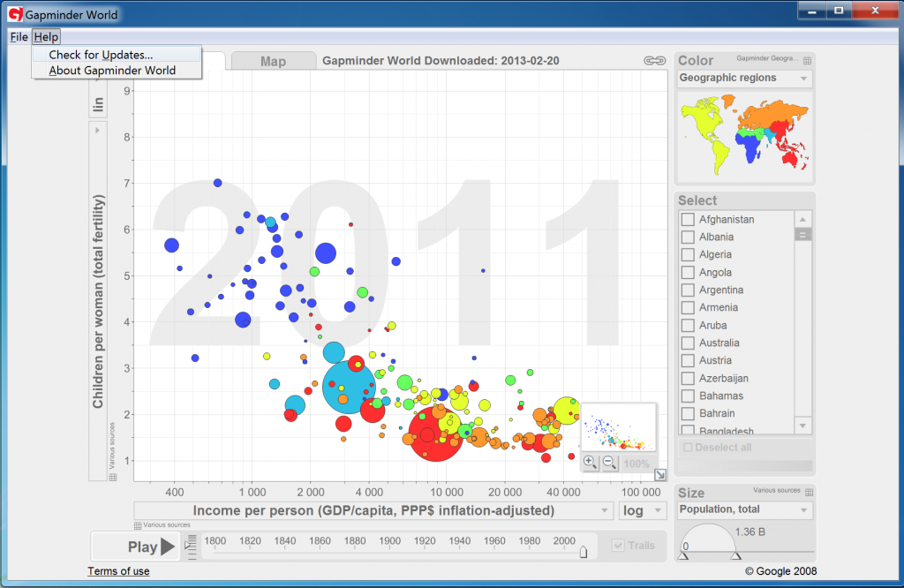Image resolution: width=904 pixels, height=588 pixels.
Task: Click the step playback icon beside Play
Action: pos(191,546)
